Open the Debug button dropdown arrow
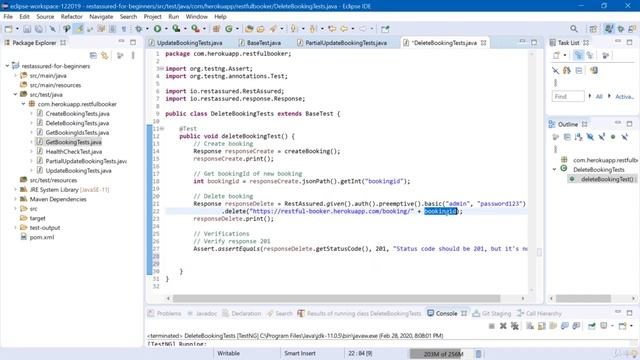This screenshot has width=640, height=360. 147,29
